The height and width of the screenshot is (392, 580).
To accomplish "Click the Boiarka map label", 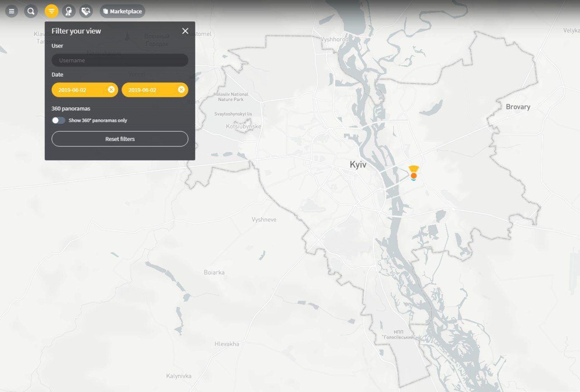I will (214, 272).
